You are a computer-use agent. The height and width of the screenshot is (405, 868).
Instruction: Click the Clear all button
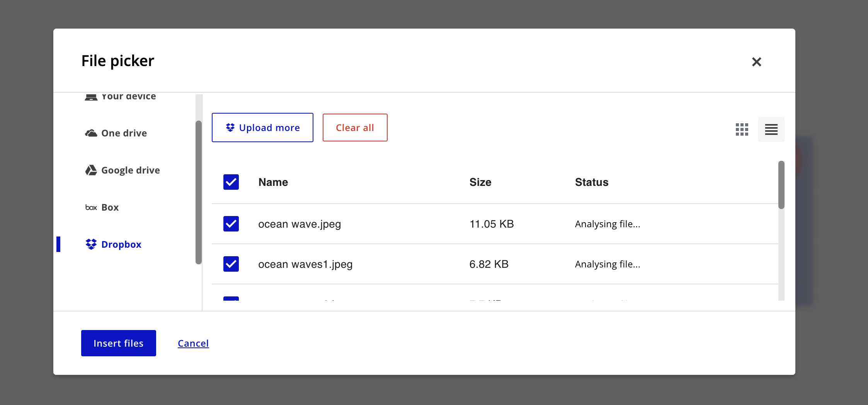[x=355, y=128]
